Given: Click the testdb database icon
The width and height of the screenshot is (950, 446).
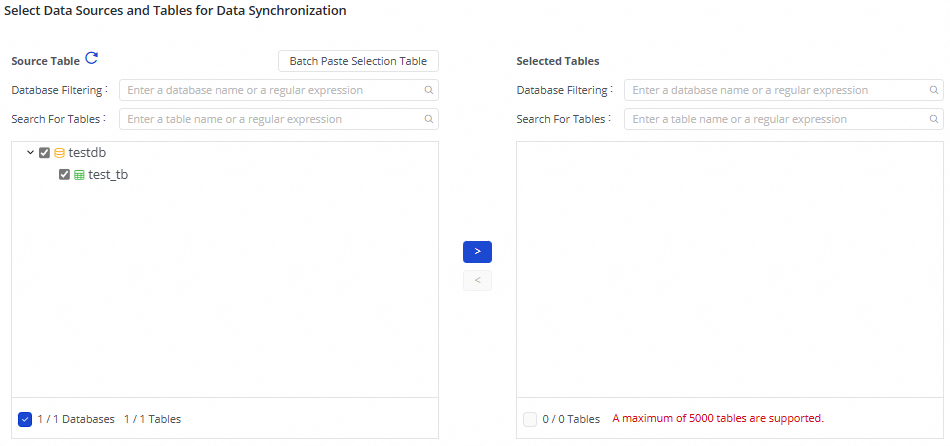Looking at the screenshot, I should 59,153.
